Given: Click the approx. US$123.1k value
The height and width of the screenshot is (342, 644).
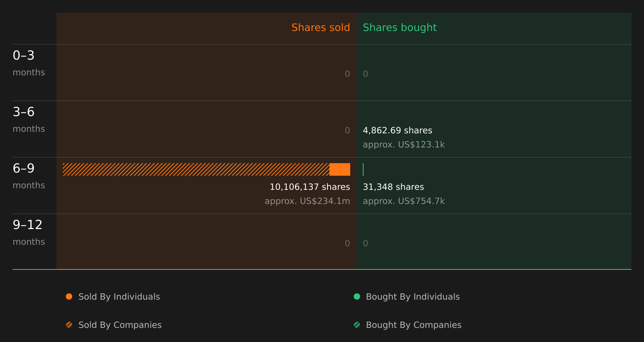Looking at the screenshot, I should (404, 145).
